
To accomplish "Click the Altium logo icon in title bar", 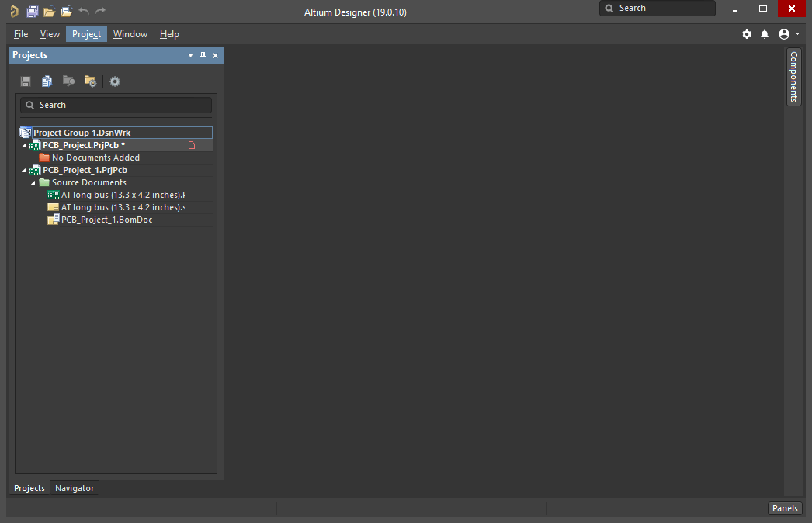I will click(x=15, y=11).
